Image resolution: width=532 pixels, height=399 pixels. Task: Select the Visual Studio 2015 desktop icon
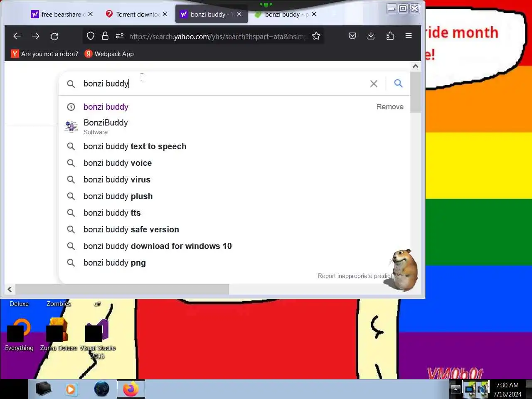click(x=97, y=339)
